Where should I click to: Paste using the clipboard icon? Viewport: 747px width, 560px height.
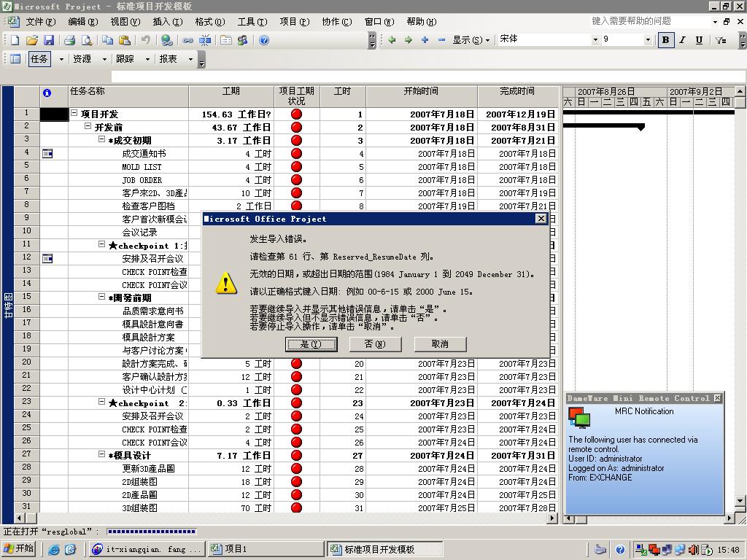[x=124, y=40]
